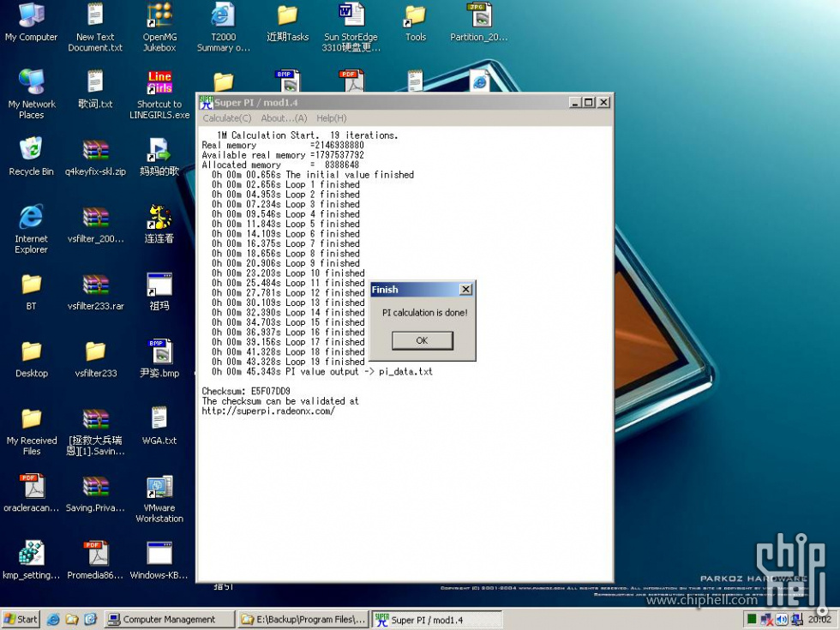Select the T2000 Summary desktop icon
840x630 pixels.
pos(223,27)
